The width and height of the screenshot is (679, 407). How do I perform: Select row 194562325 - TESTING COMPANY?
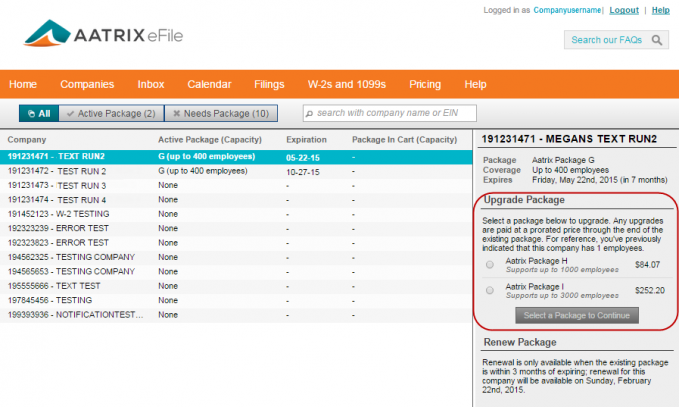point(236,257)
